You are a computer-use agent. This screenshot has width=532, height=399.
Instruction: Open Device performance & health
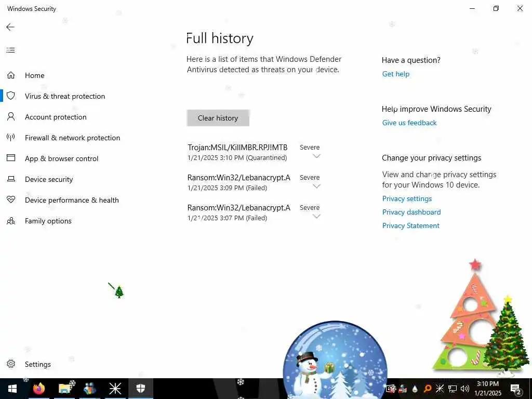click(72, 200)
